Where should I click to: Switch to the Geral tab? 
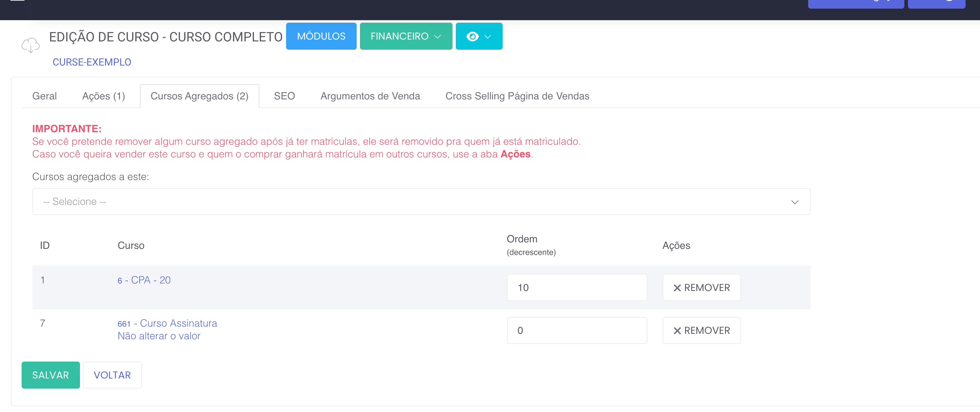tap(45, 96)
